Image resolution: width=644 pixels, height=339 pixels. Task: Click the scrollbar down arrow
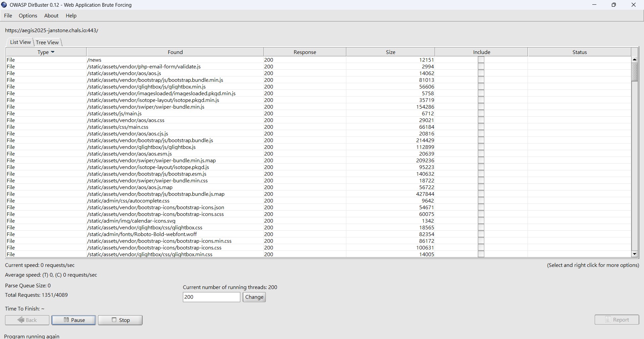click(x=634, y=254)
